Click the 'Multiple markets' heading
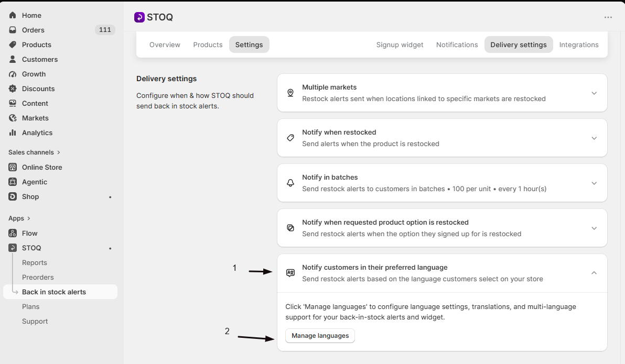Screen dimensions: 625x364 pyautogui.click(x=329, y=87)
